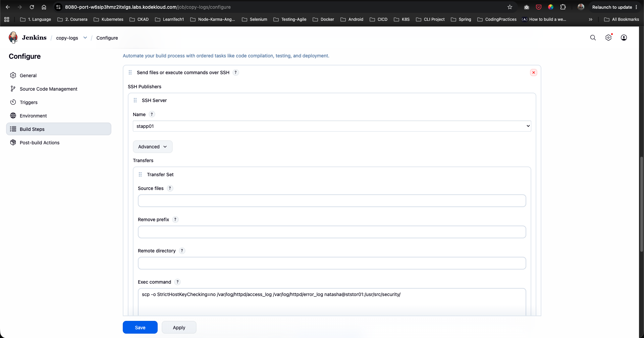Viewport: 644px width, 338px height.
Task: Open Manage Jenkins gear icon
Action: 608,38
